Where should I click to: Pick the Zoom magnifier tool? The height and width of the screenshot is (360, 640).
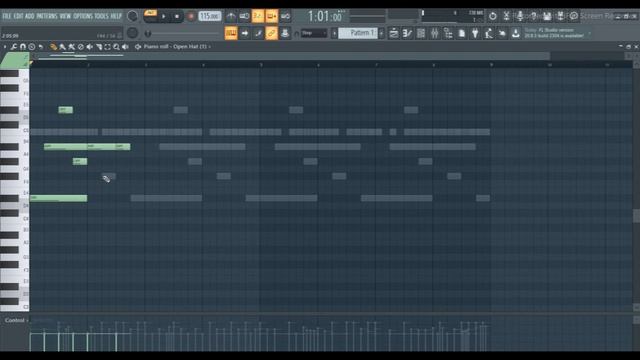[x=116, y=47]
